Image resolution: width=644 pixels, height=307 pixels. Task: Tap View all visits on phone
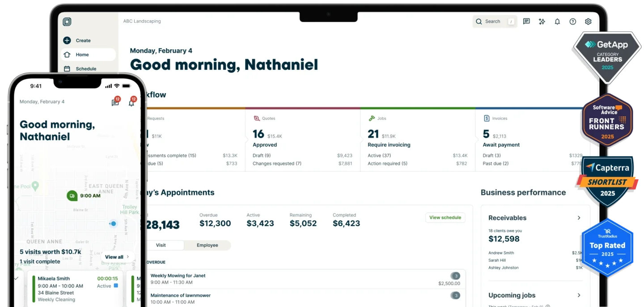pos(117,257)
